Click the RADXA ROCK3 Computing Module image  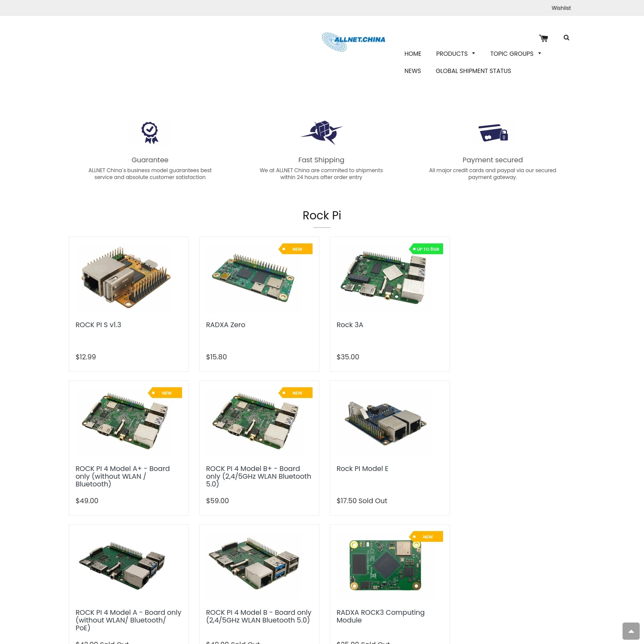click(x=385, y=565)
